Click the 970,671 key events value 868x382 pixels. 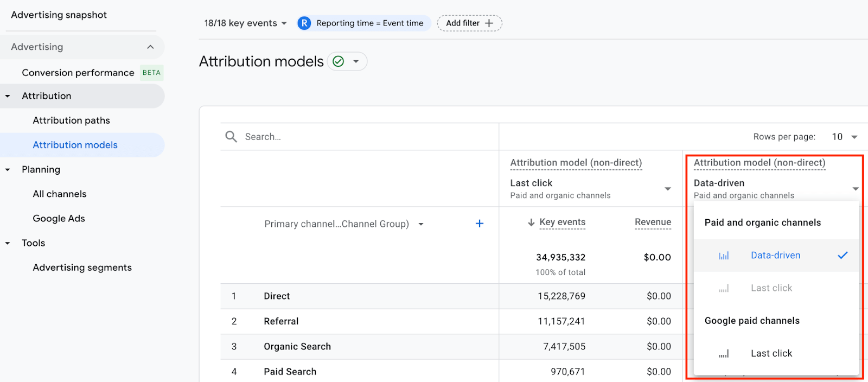coord(568,372)
